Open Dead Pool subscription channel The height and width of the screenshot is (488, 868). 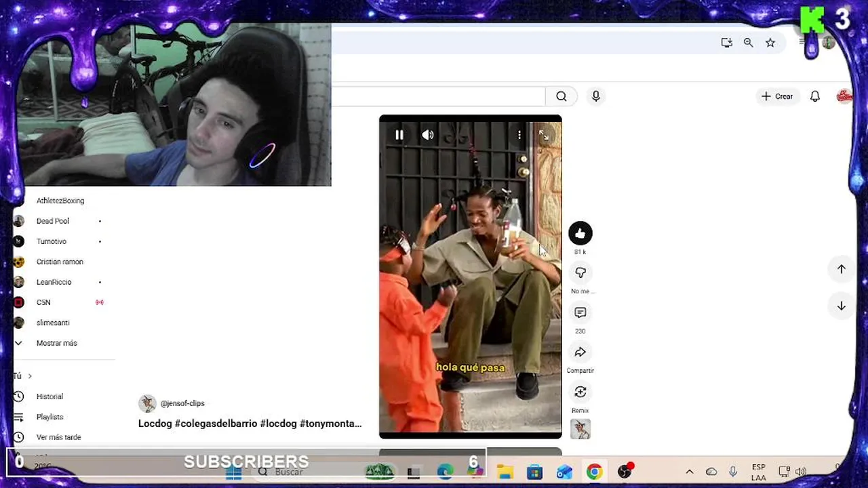tap(53, 221)
